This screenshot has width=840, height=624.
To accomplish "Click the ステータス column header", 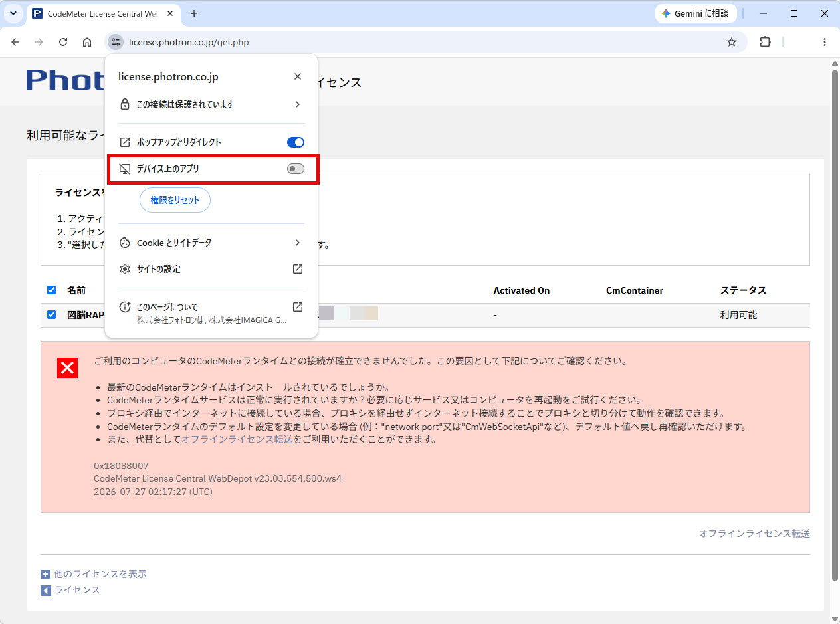I will tap(743, 290).
